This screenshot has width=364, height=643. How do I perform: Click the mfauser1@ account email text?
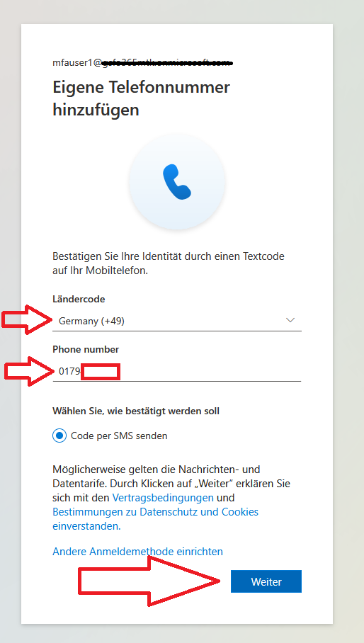[142, 63]
